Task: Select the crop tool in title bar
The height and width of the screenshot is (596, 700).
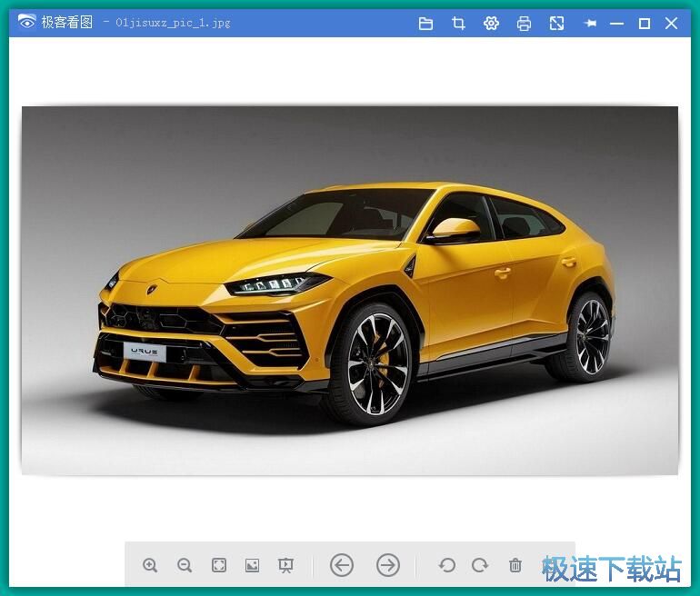Action: 458,24
